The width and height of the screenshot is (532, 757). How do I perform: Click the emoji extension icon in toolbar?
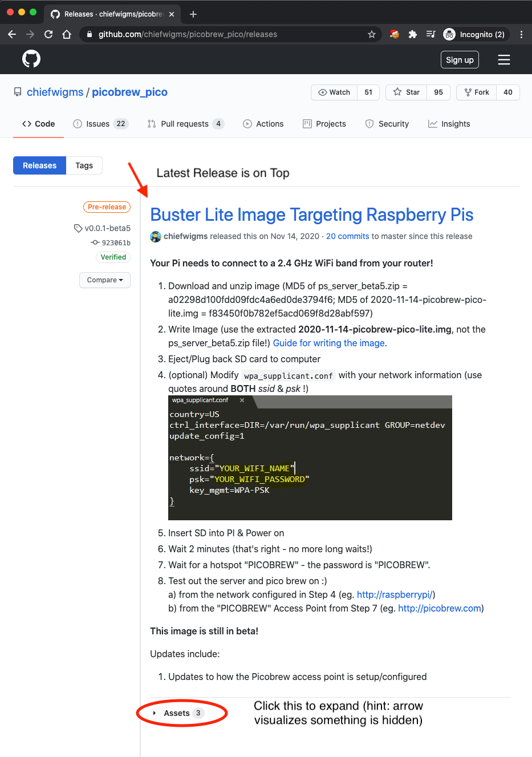pos(394,34)
